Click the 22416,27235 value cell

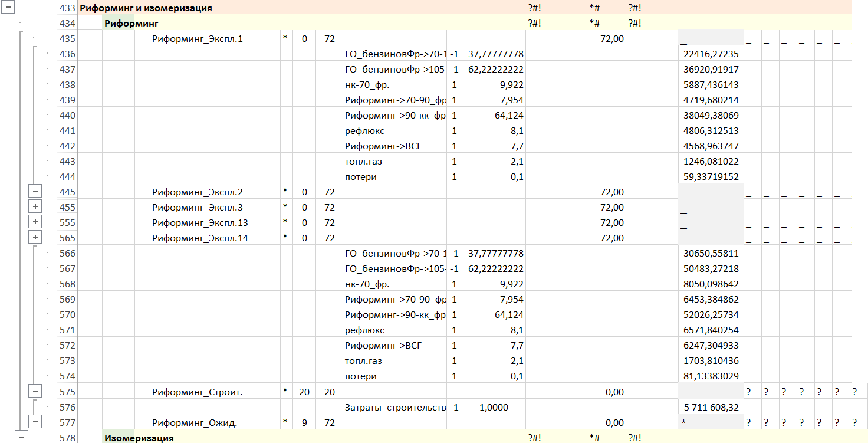pos(711,54)
